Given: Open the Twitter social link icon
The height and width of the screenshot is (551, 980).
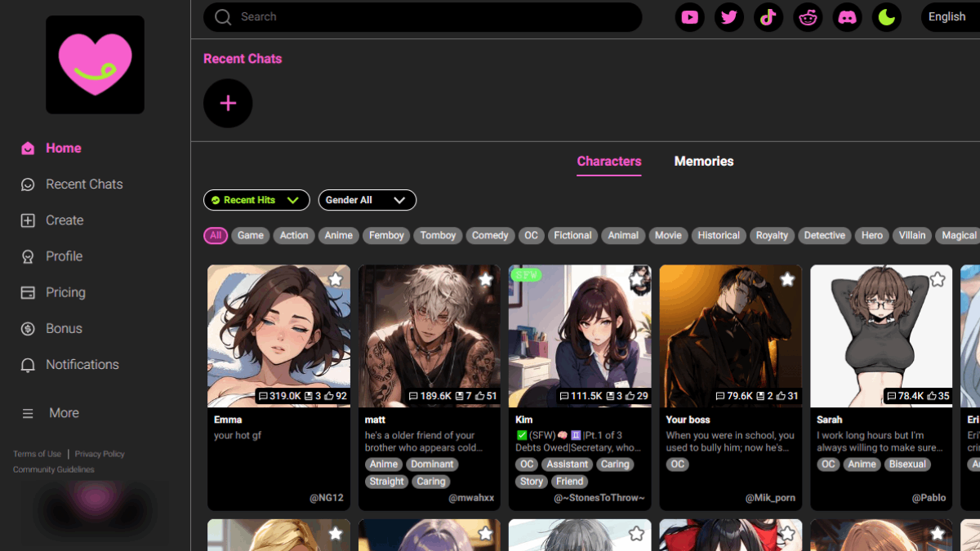Looking at the screenshot, I should click(x=729, y=17).
